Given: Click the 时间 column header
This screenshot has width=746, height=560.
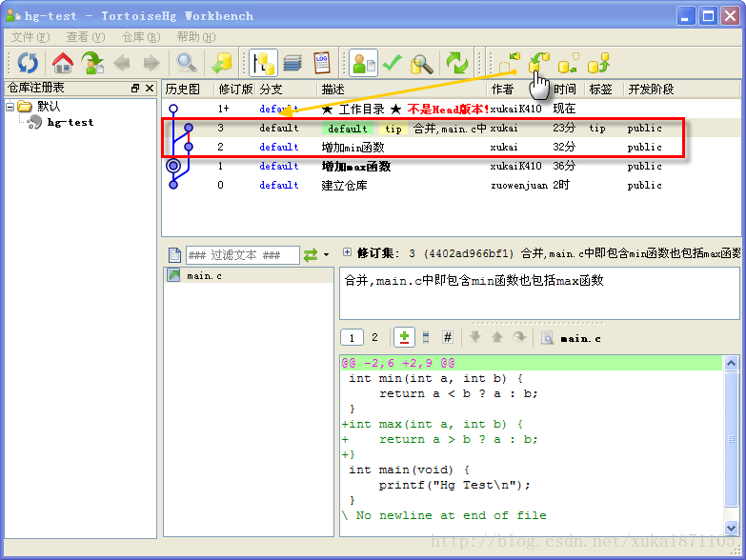Looking at the screenshot, I should pos(565,89).
